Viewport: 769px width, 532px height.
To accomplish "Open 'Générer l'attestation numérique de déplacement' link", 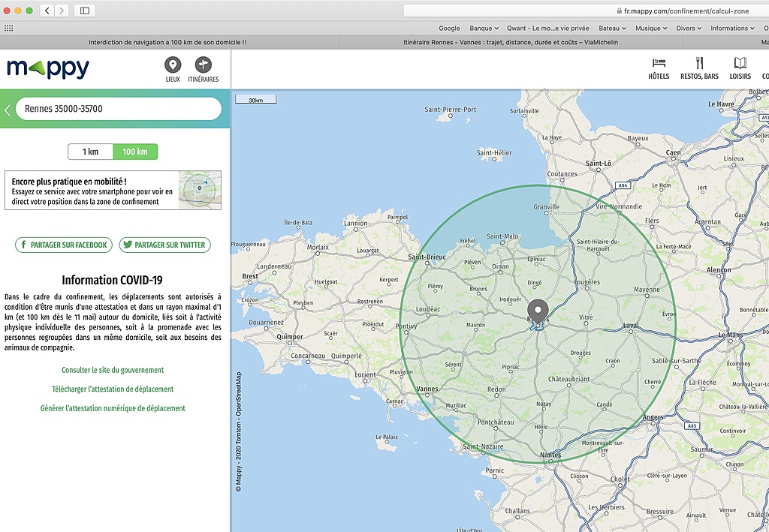I will click(113, 408).
